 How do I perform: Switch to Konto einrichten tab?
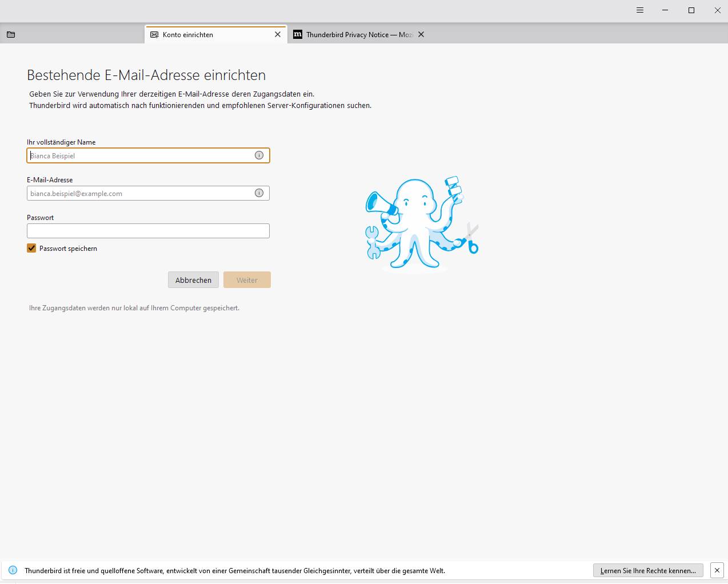216,35
